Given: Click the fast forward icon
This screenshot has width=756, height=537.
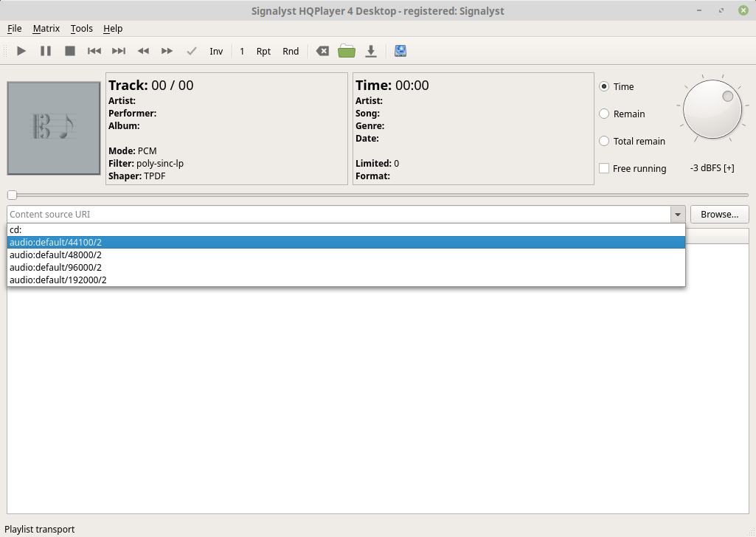Looking at the screenshot, I should (x=167, y=51).
